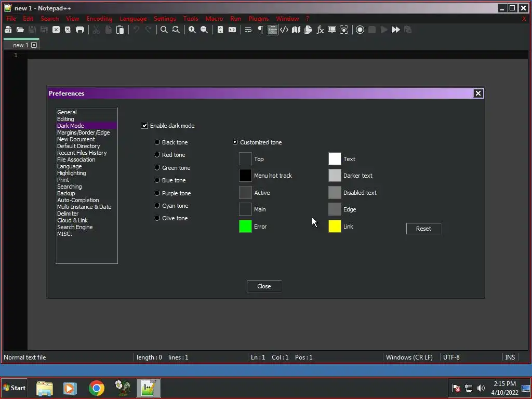This screenshot has height=399, width=532.
Task: Click the Zoom In icon
Action: tap(192, 30)
